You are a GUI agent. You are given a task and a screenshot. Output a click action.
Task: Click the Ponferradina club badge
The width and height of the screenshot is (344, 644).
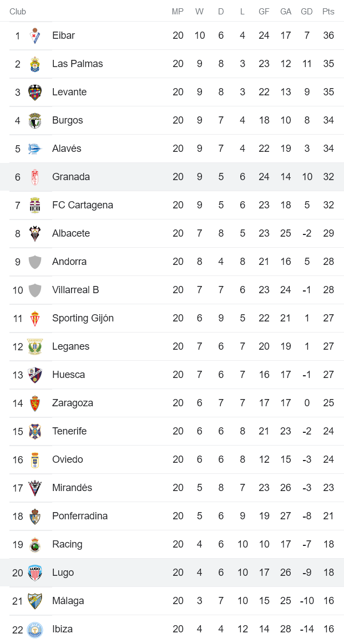point(34,515)
